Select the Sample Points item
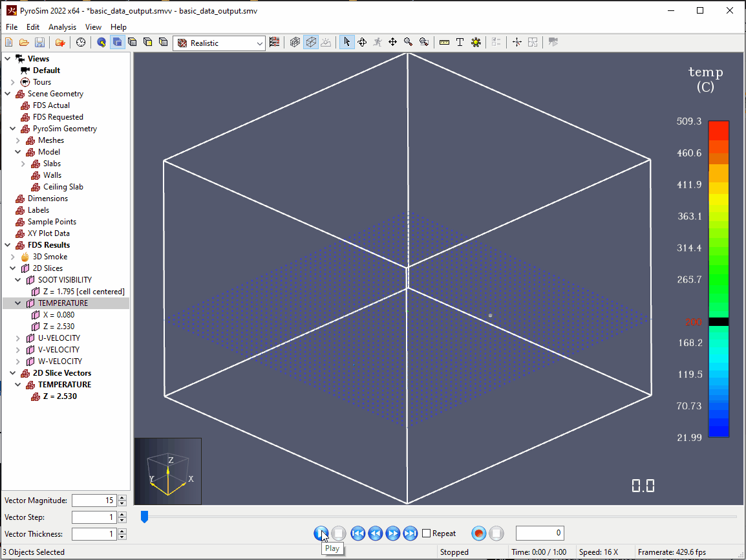 click(52, 222)
